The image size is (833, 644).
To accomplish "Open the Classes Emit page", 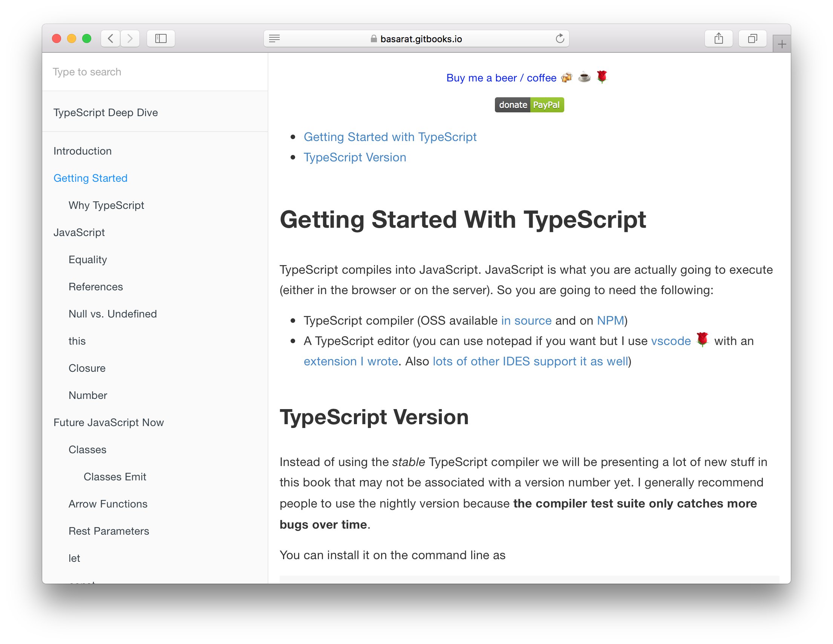I will coord(115,477).
